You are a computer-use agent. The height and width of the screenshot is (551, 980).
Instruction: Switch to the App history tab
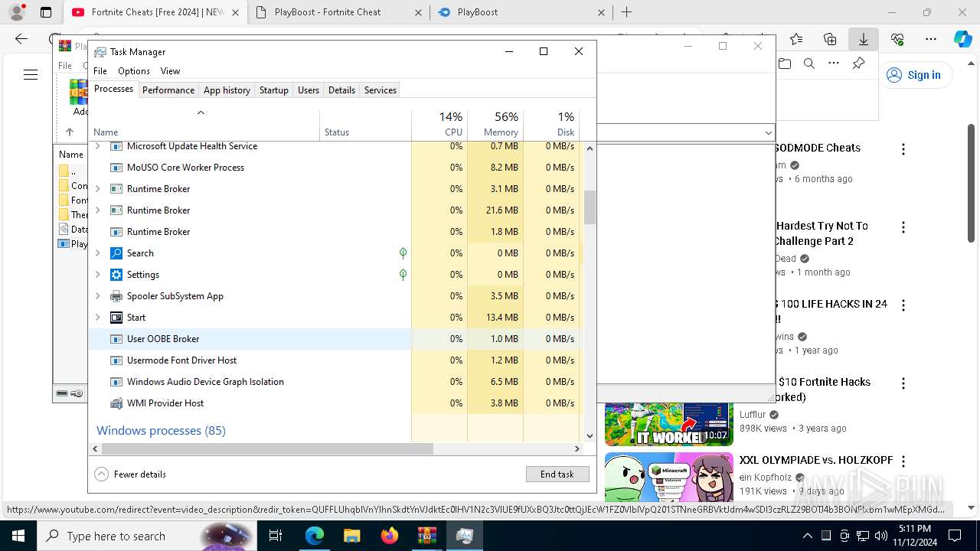pos(227,90)
